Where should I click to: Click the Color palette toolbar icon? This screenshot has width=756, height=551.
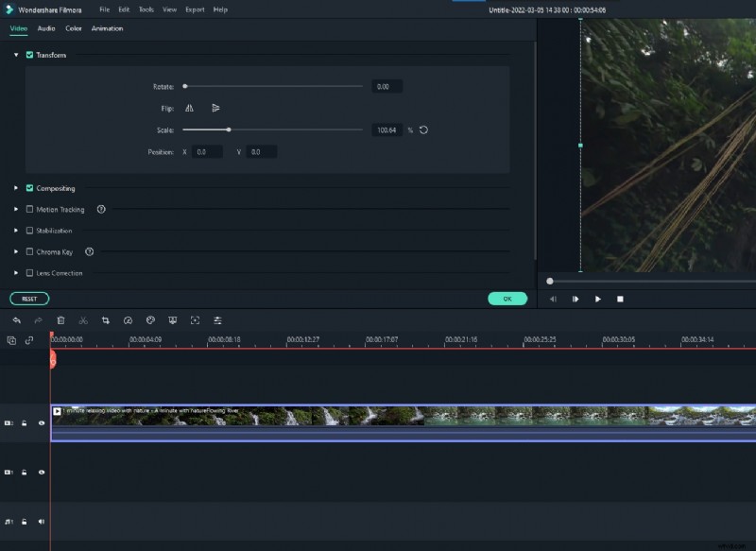point(148,320)
